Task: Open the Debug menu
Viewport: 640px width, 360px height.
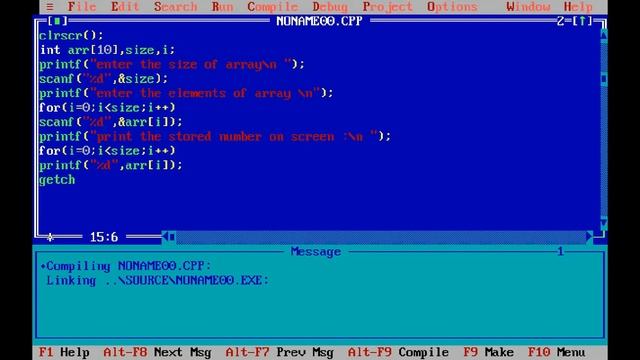Action: tap(330, 7)
